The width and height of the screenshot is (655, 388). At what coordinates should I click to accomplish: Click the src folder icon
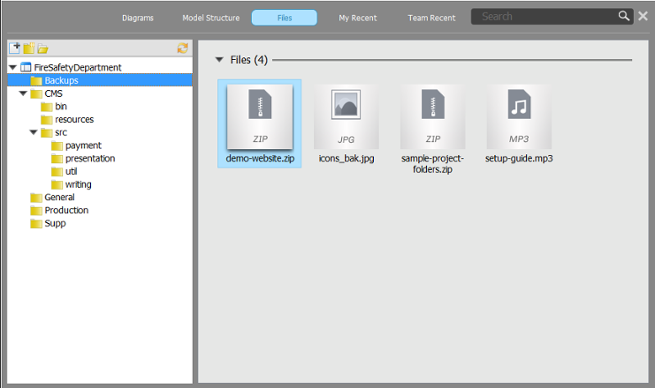[47, 133]
